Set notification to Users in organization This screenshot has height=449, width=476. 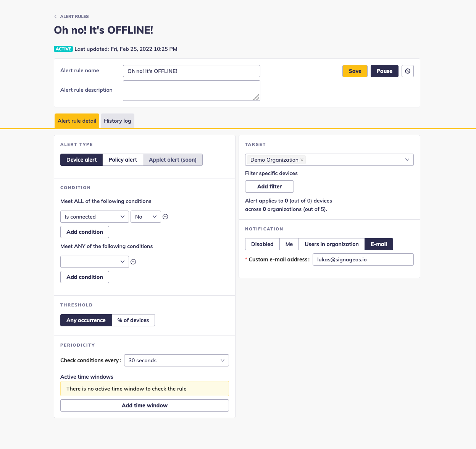tap(331, 244)
